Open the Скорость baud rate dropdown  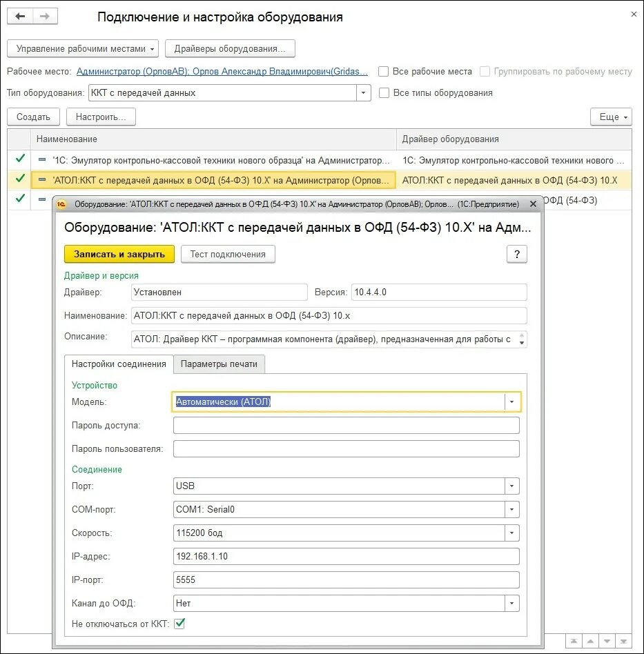pos(511,533)
